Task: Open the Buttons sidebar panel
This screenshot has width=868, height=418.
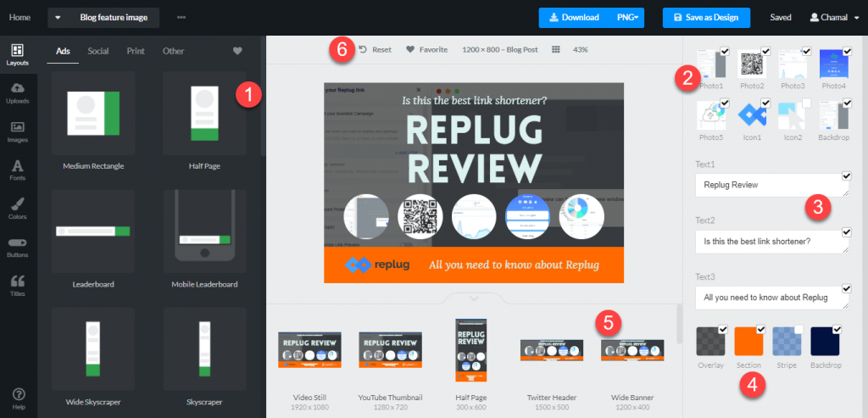Action: coord(18,247)
